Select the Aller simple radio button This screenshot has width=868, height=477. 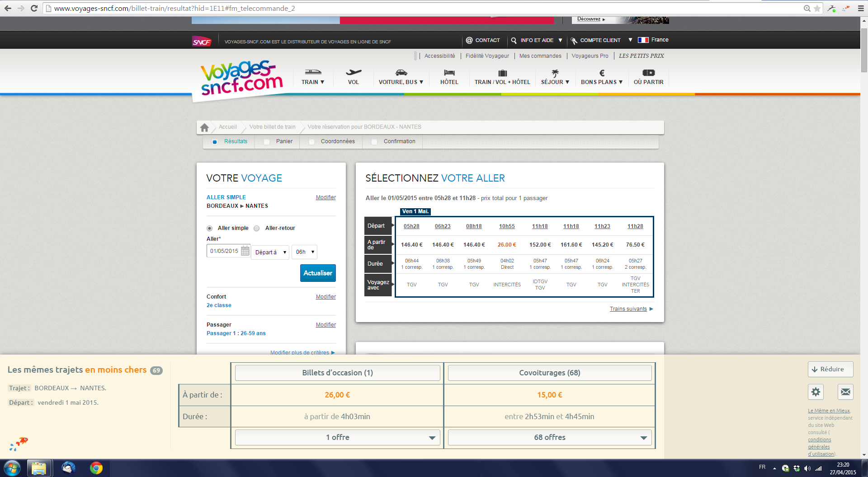pyautogui.click(x=209, y=228)
